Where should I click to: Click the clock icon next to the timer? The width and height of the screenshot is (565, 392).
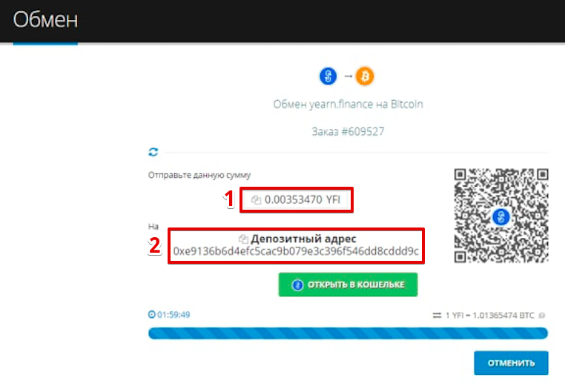[152, 315]
